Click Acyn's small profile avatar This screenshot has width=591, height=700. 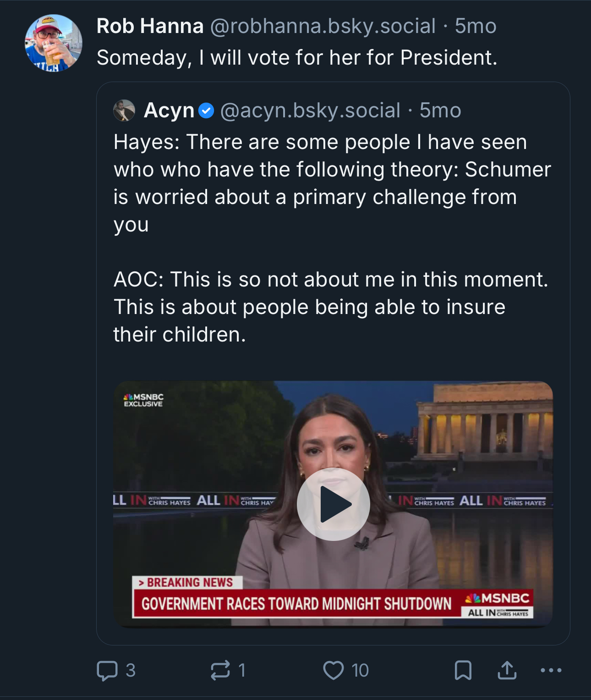coord(124,110)
